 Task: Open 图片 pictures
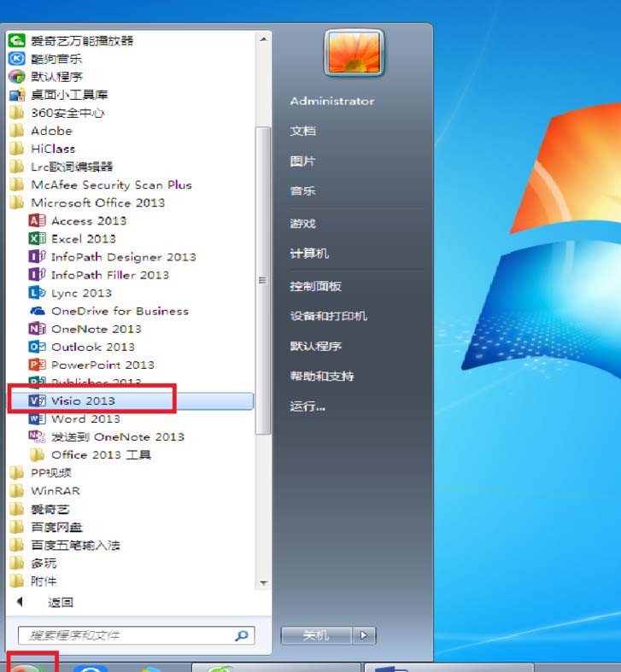[302, 161]
